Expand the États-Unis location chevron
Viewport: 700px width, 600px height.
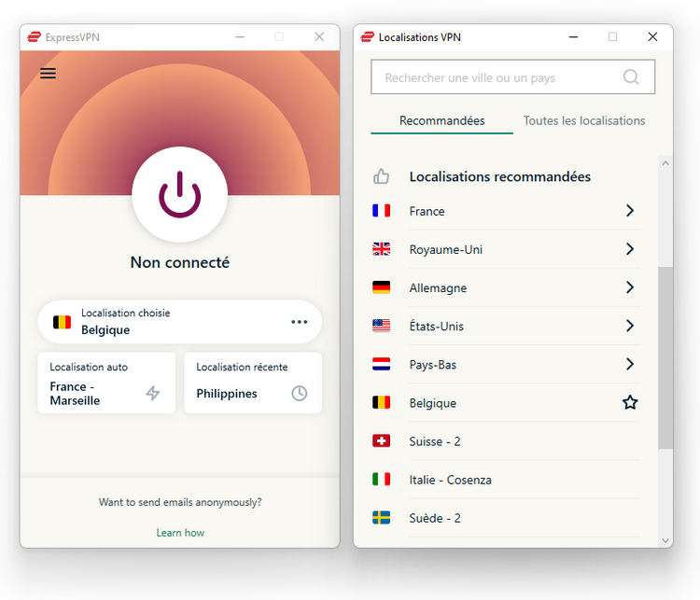[x=630, y=326]
